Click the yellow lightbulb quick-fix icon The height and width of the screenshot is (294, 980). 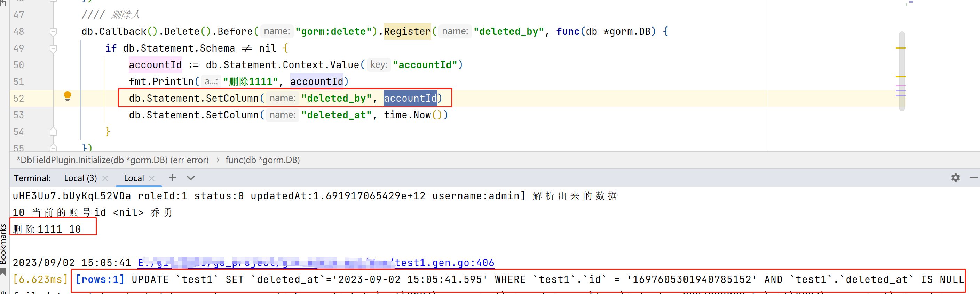click(x=67, y=96)
